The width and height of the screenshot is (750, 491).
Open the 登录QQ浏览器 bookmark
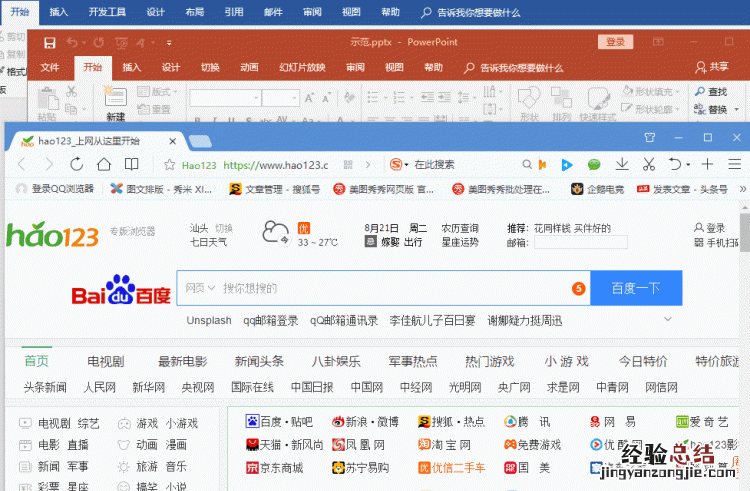coord(55,189)
